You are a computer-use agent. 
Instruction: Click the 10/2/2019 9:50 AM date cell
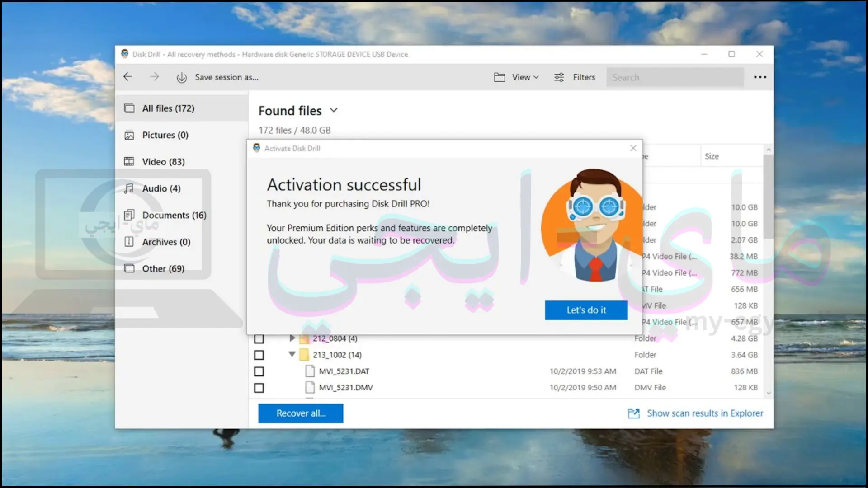(583, 387)
